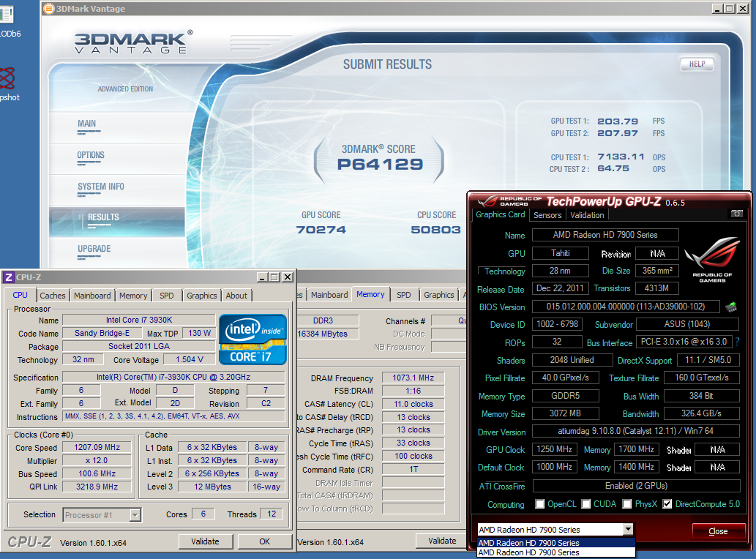
Task: Select the Graphics Card tab in GPU-Z
Action: [x=500, y=214]
